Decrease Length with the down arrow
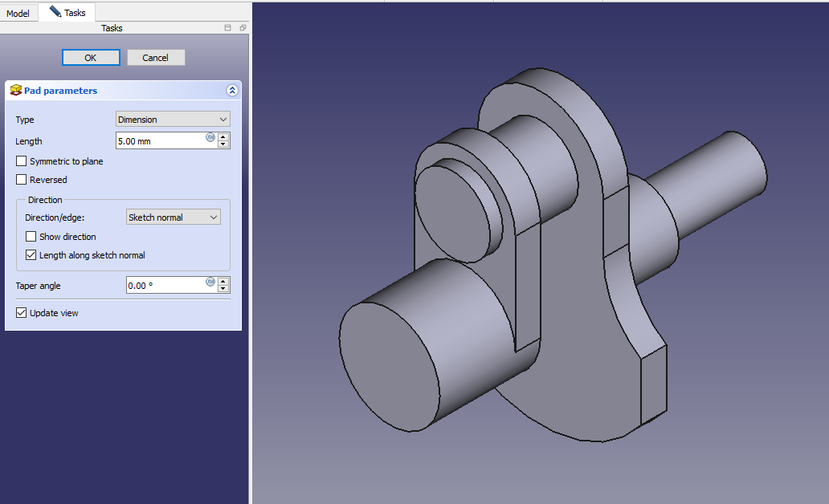 223,144
